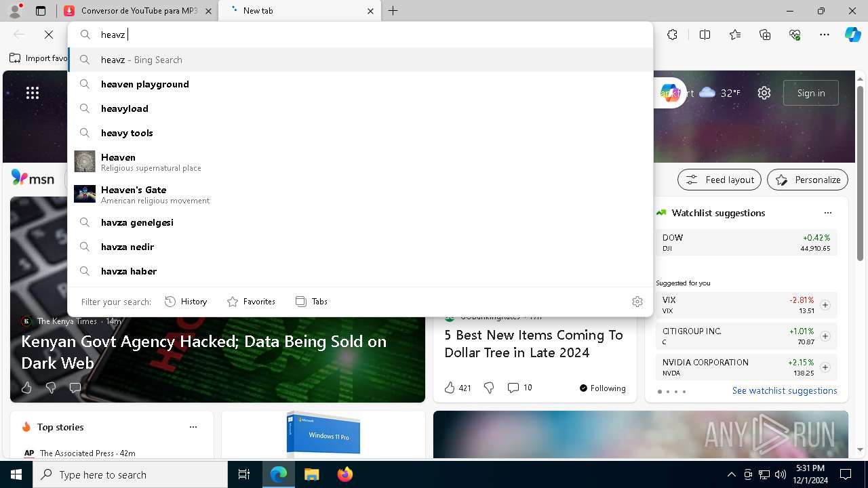Choose 'heavyload' suggestion

pyautogui.click(x=360, y=108)
